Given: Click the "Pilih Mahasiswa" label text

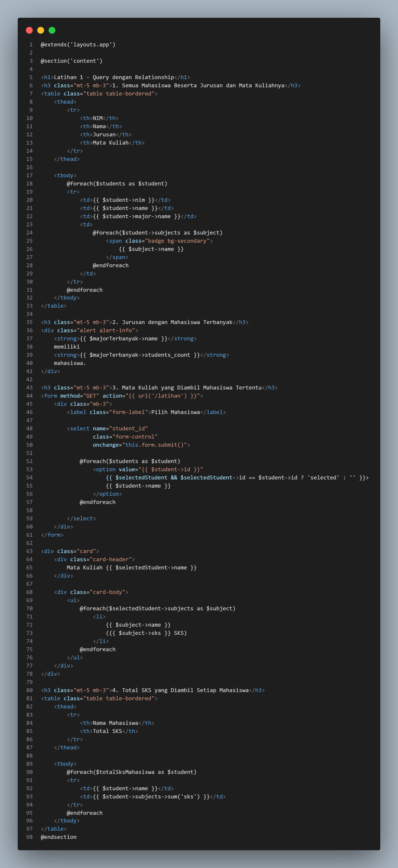Looking at the screenshot, I should click(x=176, y=412).
